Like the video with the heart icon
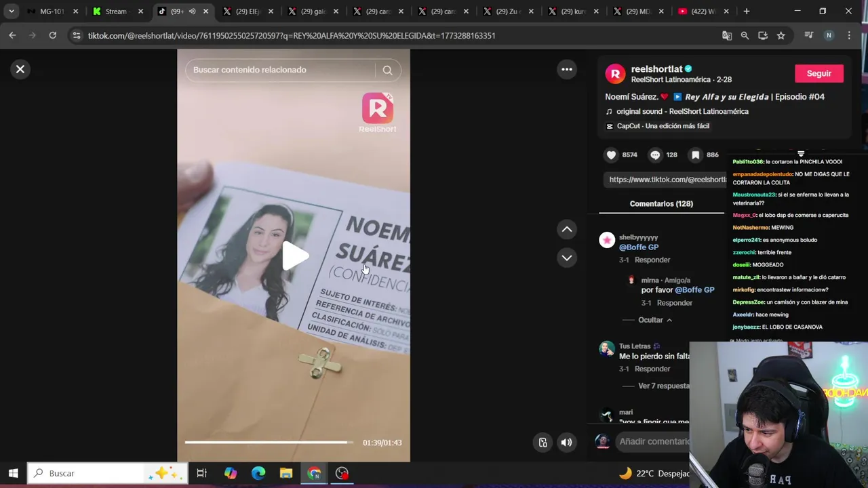Viewport: 868px width, 488px height. click(x=611, y=155)
